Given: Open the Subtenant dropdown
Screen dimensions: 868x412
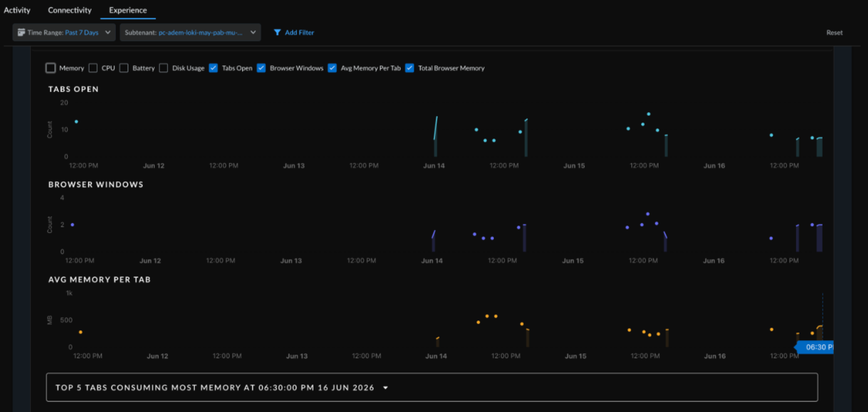Looking at the screenshot, I should (x=190, y=32).
